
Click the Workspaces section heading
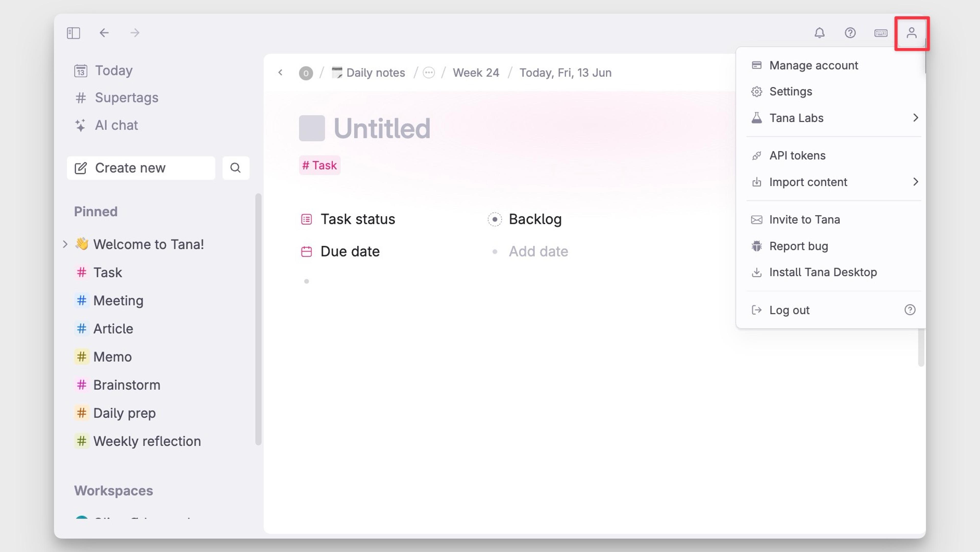pyautogui.click(x=113, y=491)
